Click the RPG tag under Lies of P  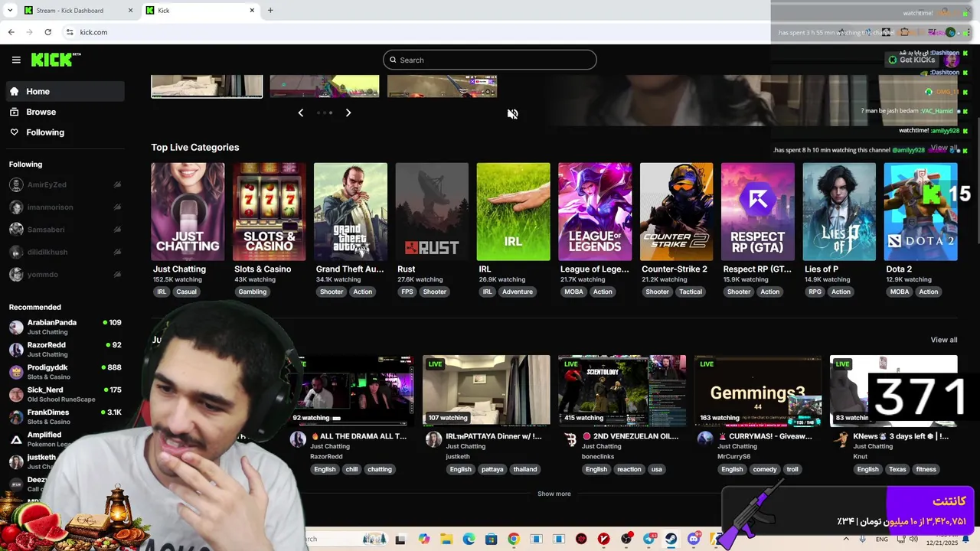coord(815,292)
